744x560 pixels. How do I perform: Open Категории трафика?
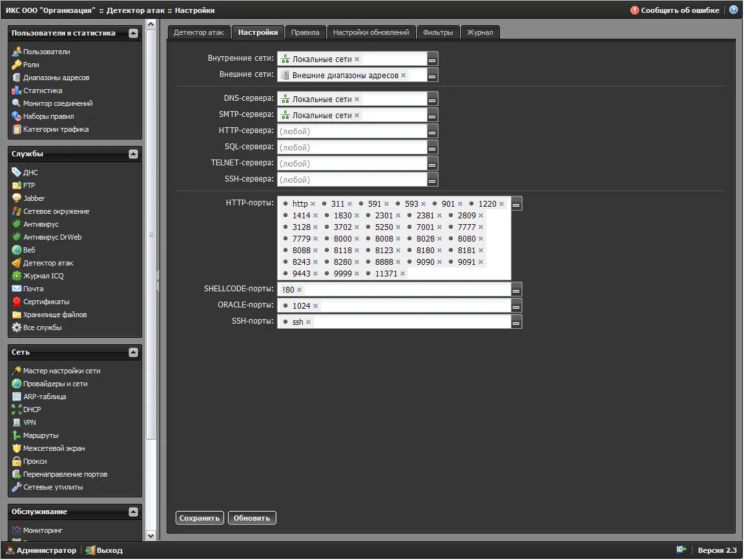coord(50,129)
